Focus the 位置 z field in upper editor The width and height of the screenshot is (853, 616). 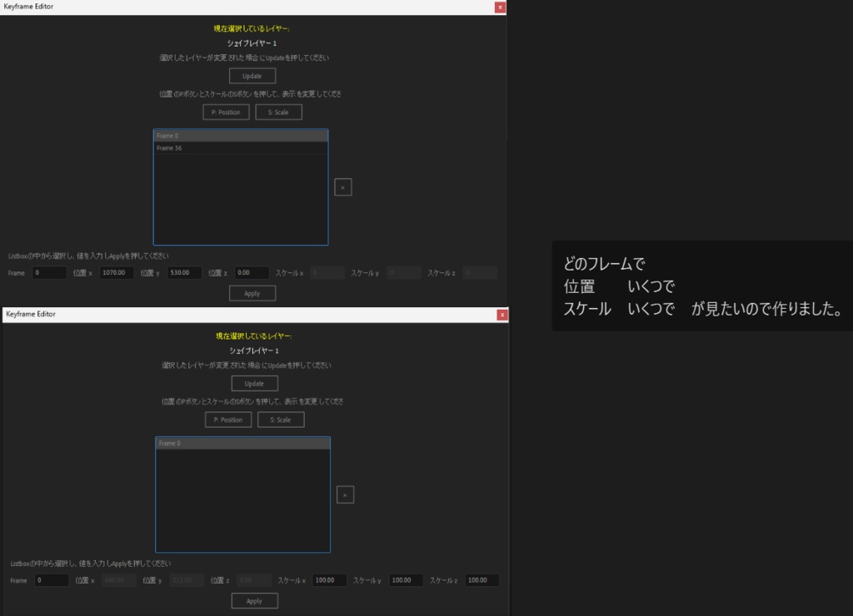click(x=252, y=272)
